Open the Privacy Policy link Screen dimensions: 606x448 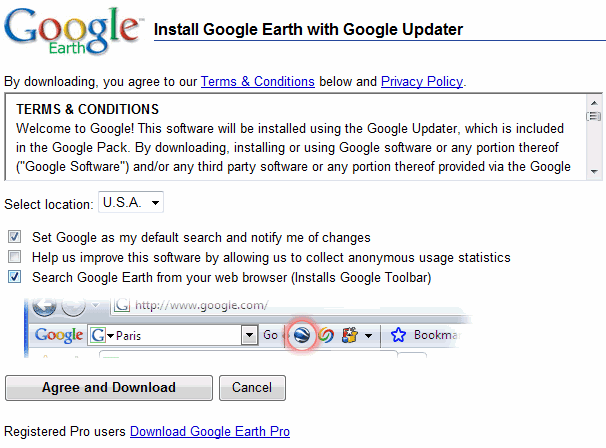coord(422,81)
